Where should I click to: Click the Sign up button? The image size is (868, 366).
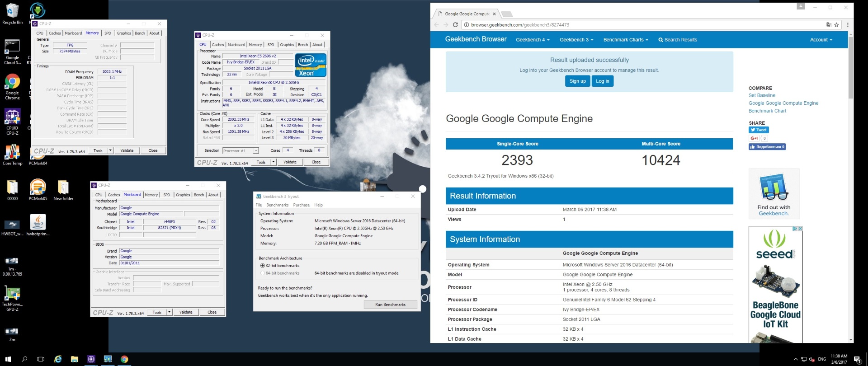click(x=577, y=81)
